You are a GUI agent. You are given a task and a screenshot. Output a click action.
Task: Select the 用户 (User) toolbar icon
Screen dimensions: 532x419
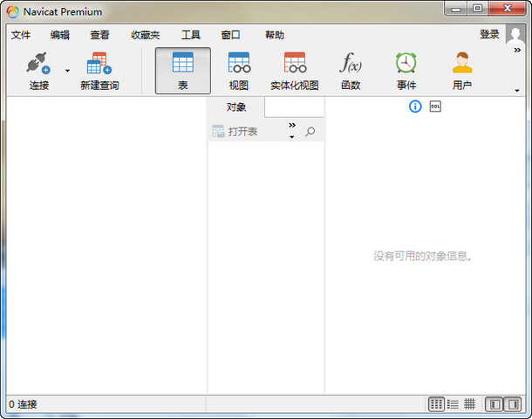pos(462,71)
